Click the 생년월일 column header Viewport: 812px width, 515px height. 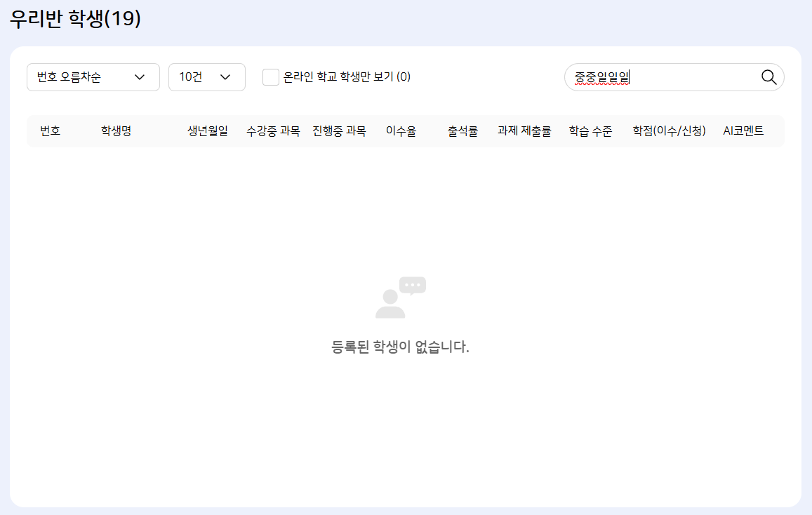(207, 131)
